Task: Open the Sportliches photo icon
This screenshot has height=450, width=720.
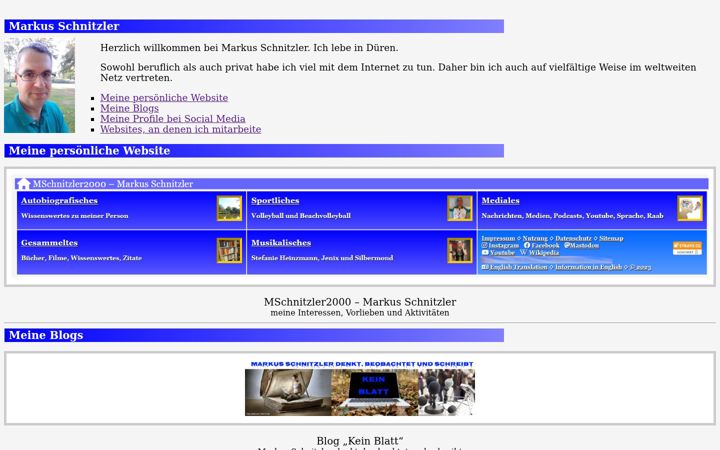Action: (x=460, y=208)
